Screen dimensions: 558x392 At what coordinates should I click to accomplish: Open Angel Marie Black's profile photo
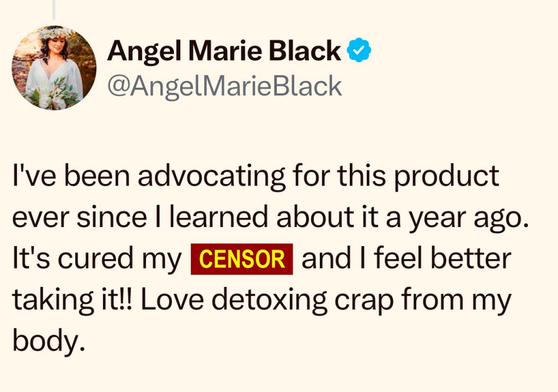[x=53, y=68]
